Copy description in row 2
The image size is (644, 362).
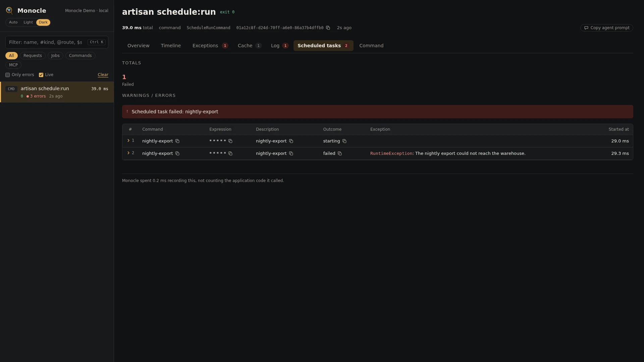[x=291, y=154]
